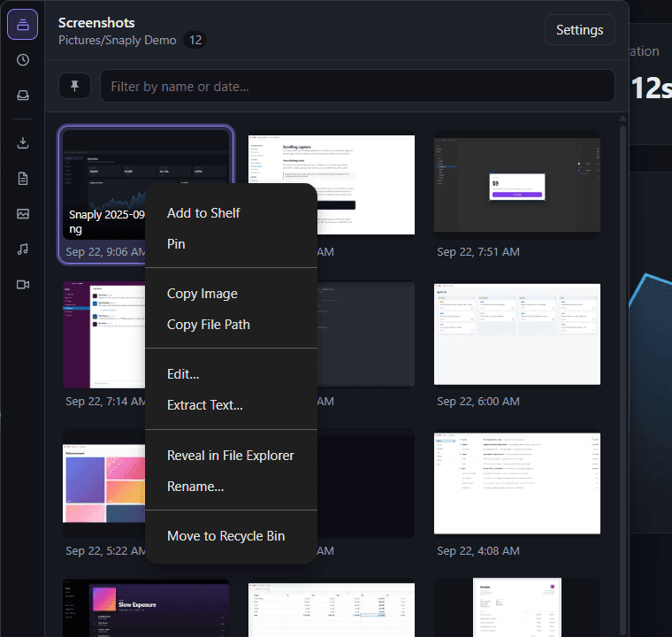The height and width of the screenshot is (637, 672).
Task: Open the Shelf tray sidebar icon
Action: pos(23,25)
